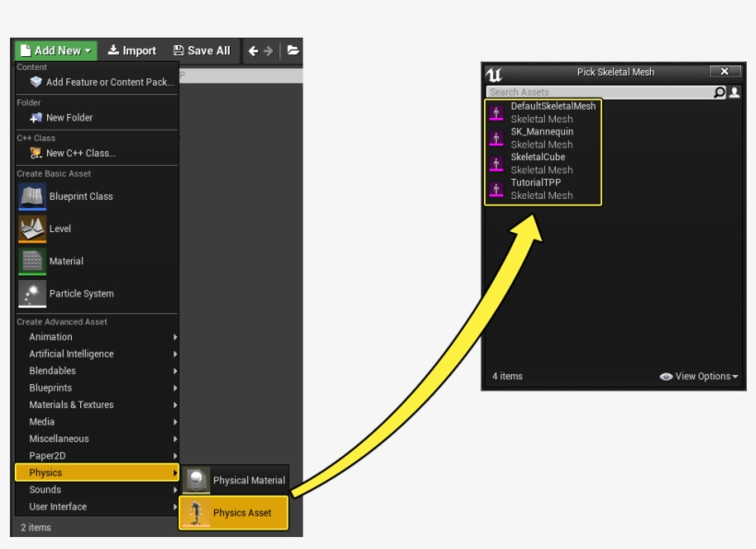Screen dimensions: 756x549
Task: Select the Blueprint Class icon
Action: click(x=32, y=195)
